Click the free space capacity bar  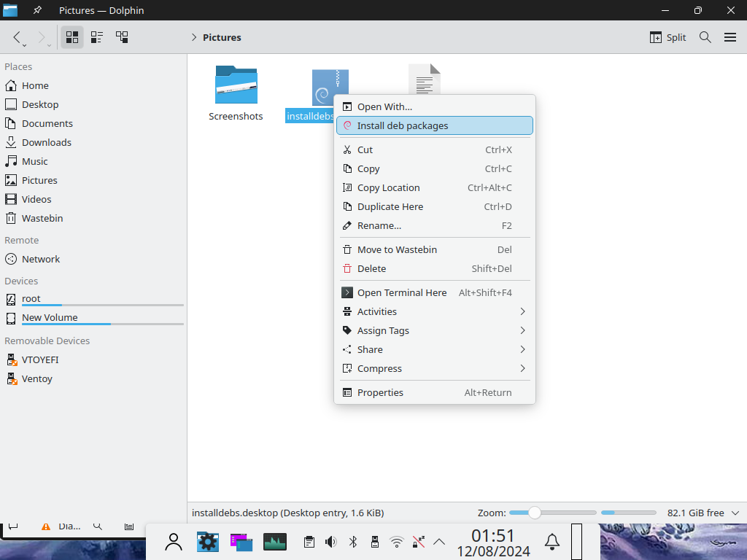point(628,513)
